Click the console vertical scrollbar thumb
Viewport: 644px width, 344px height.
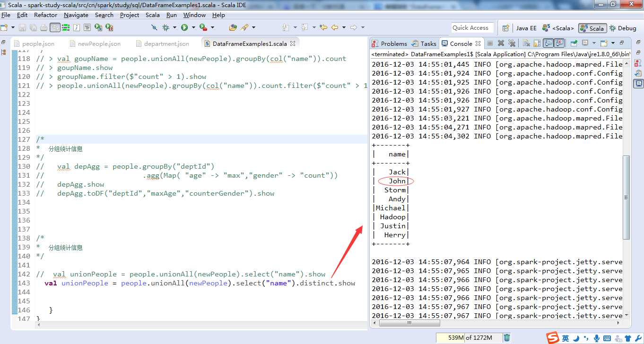(627, 197)
